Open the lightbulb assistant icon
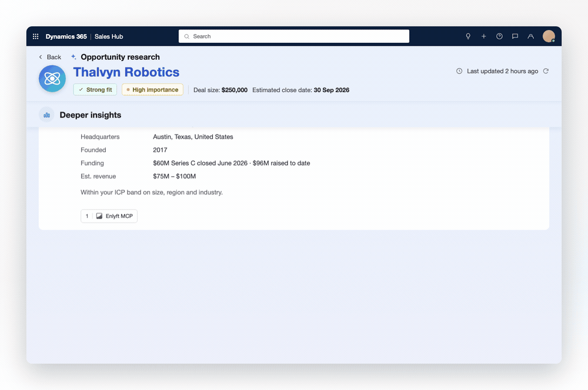This screenshot has width=588, height=390. [x=468, y=36]
